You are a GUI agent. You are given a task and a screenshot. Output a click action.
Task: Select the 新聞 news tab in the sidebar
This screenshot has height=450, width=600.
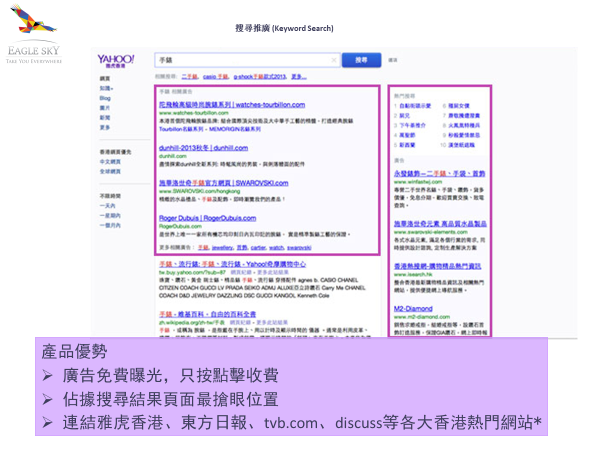105,118
